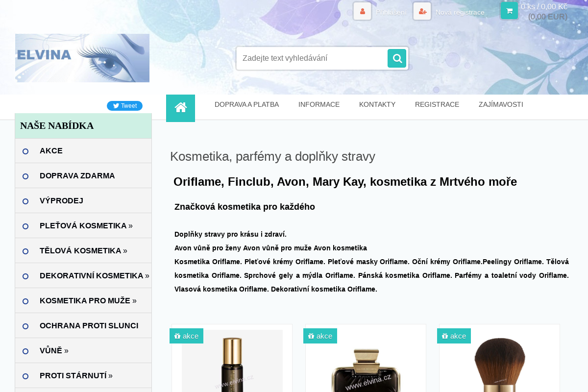The height and width of the screenshot is (392, 588).
Task: Expand the Dekorativní kosmetika submenu
Action: point(94,275)
